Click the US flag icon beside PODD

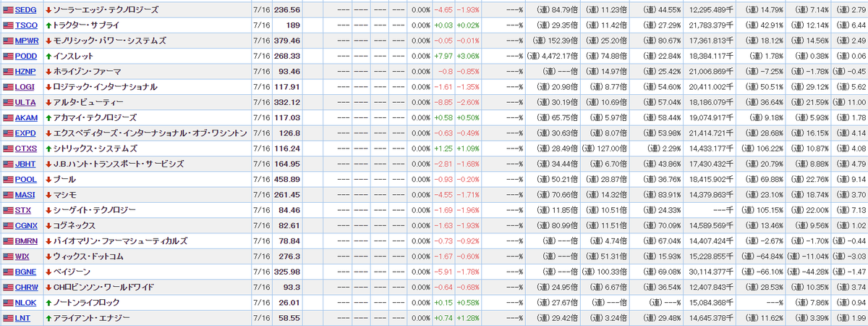coord(8,56)
